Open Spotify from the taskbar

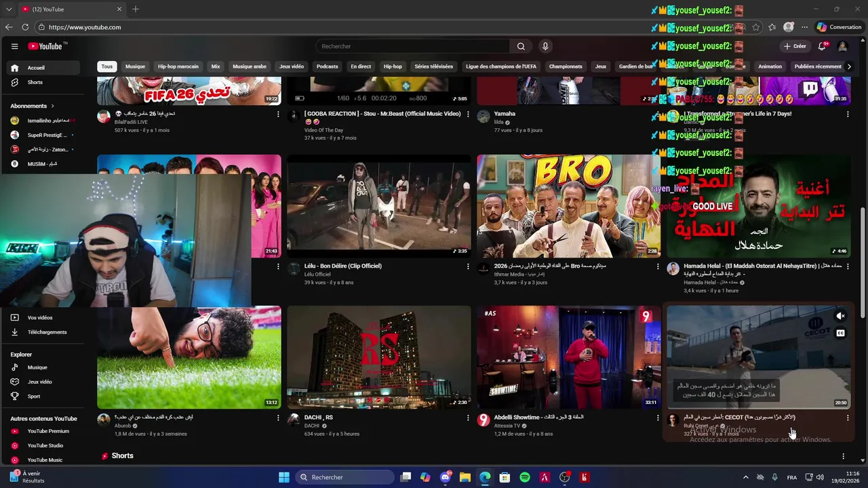pyautogui.click(x=524, y=477)
